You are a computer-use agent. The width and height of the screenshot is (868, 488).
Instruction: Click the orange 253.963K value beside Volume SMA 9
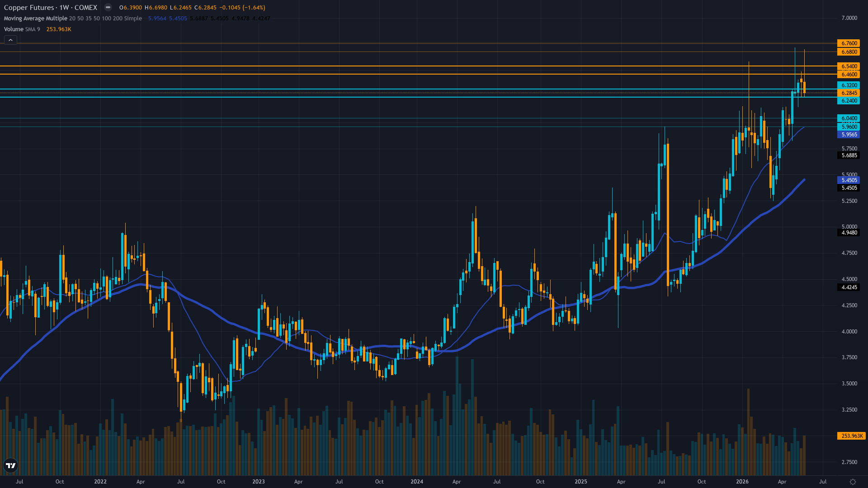point(59,29)
